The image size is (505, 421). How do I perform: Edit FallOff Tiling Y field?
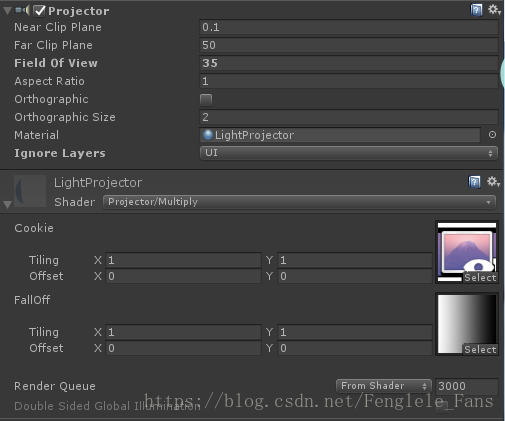355,332
